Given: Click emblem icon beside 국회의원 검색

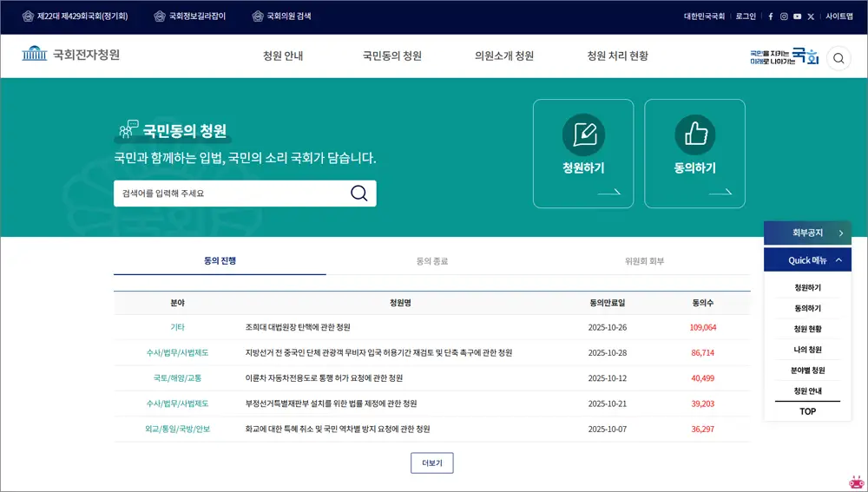Looking at the screenshot, I should (x=258, y=16).
